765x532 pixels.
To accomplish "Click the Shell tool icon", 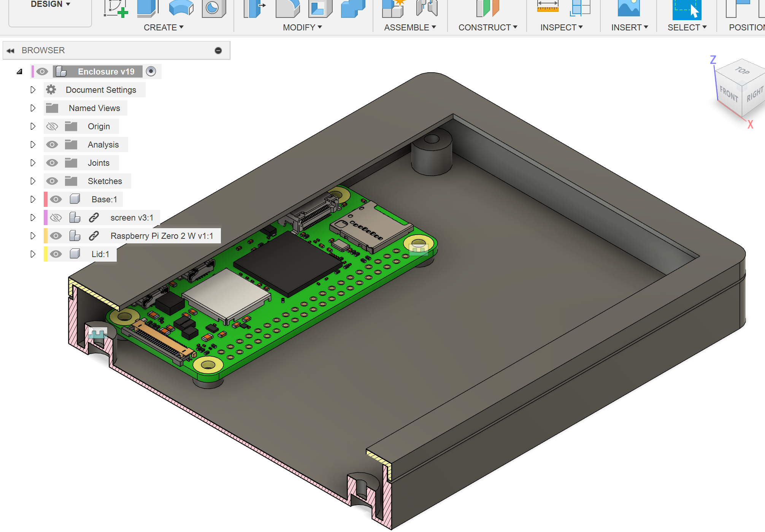I will pos(320,8).
